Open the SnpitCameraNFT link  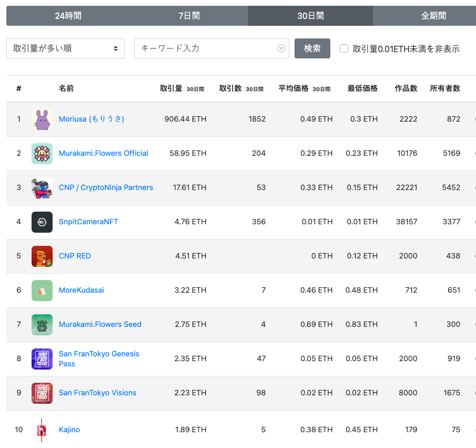(88, 222)
